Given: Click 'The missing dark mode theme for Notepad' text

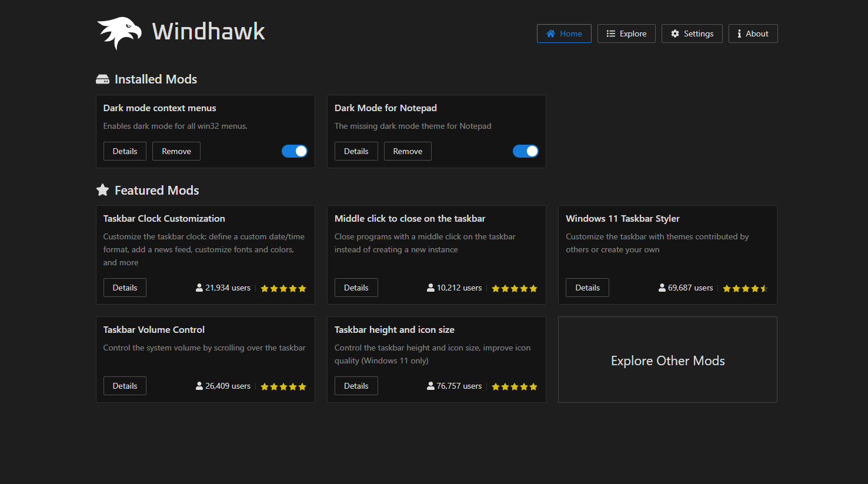Looking at the screenshot, I should [x=413, y=126].
